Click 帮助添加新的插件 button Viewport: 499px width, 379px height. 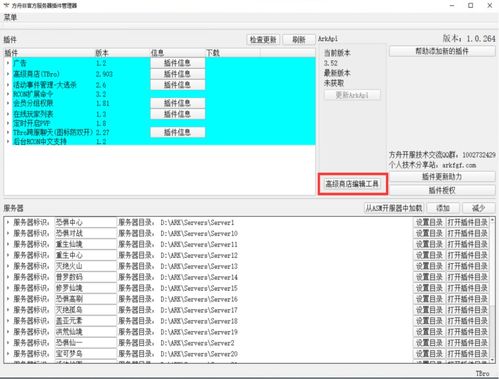pos(442,51)
